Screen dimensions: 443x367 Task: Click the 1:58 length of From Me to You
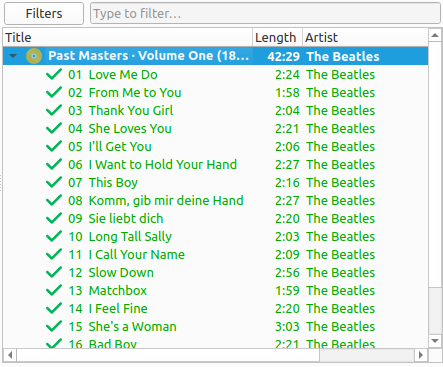[287, 92]
